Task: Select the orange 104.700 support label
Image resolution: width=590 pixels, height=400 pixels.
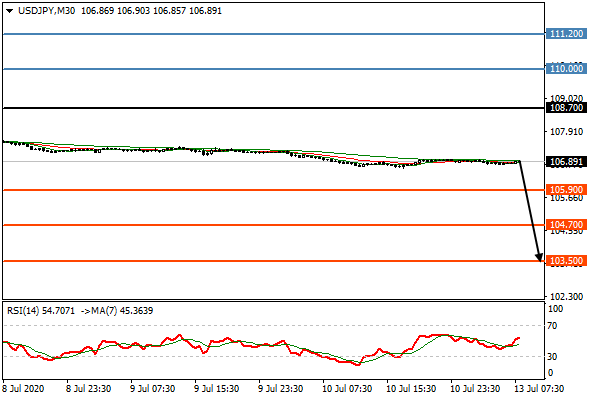Action: pyautogui.click(x=566, y=225)
